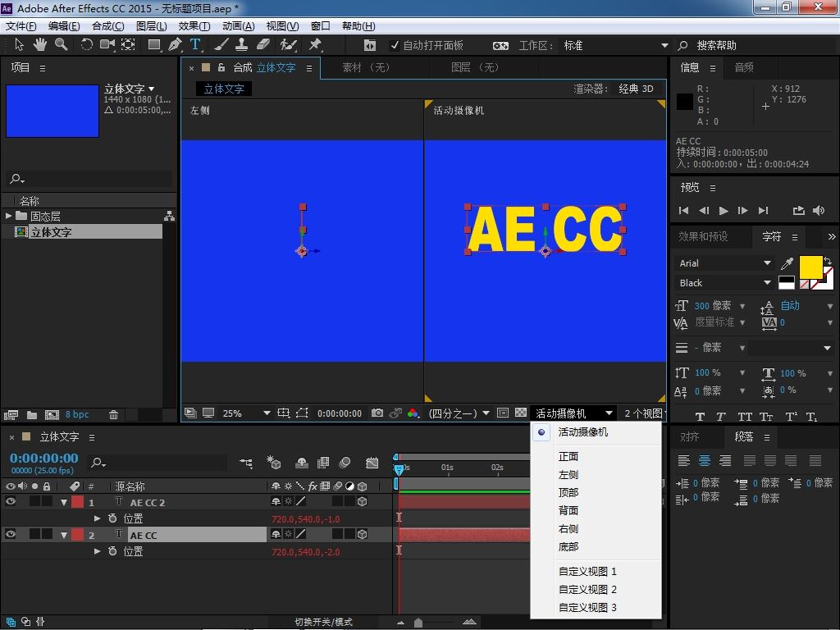Click the project search field
Viewport: 840px width, 630px height.
tap(89, 178)
